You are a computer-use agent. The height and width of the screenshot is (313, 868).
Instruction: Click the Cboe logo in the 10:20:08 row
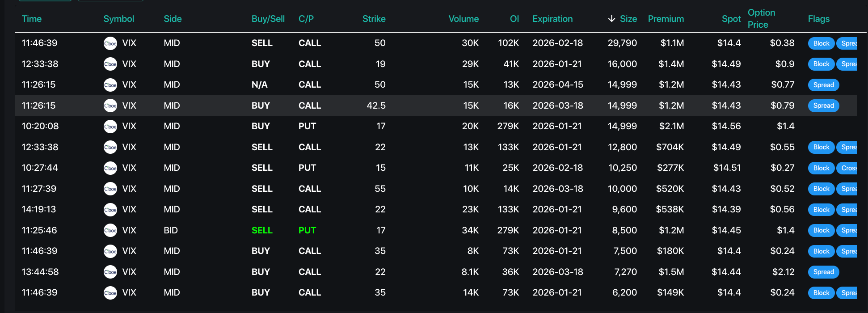[110, 127]
